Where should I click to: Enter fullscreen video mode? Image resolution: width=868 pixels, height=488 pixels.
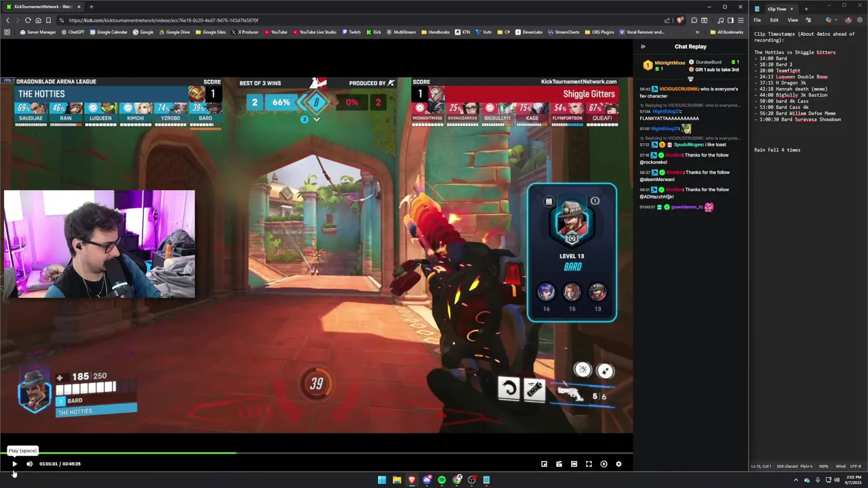(x=589, y=464)
